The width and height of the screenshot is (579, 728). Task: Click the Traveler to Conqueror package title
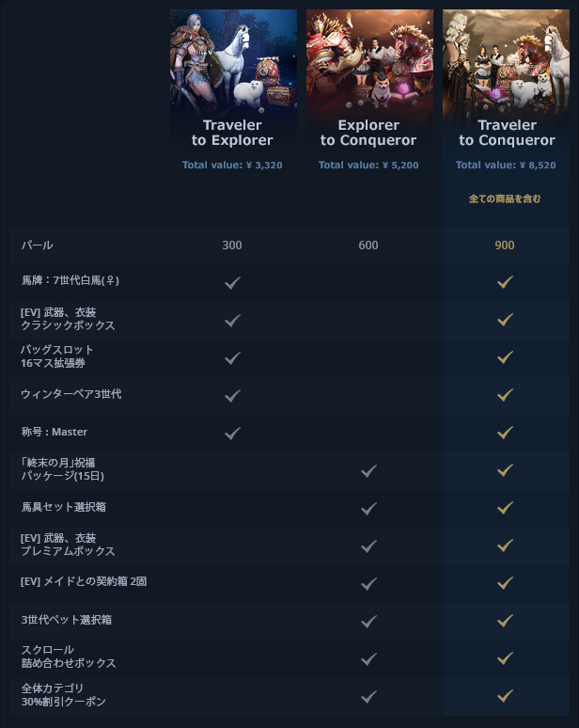click(507, 133)
